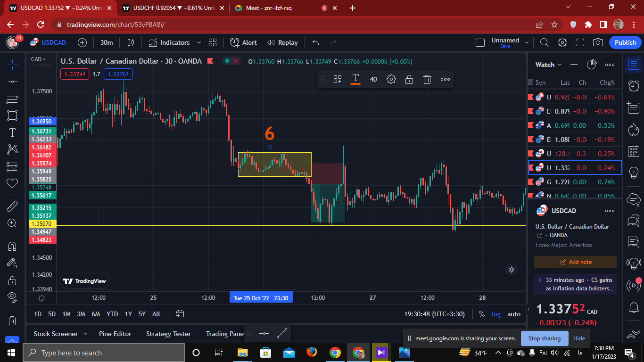Take a chart snapshot with camera icon
The width and height of the screenshot is (644, 362).
point(598,42)
